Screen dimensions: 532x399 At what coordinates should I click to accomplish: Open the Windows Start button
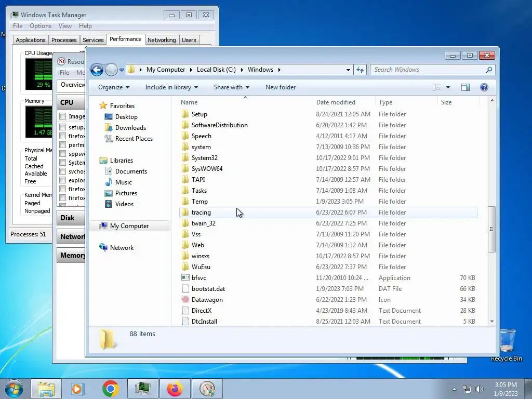[x=14, y=389]
